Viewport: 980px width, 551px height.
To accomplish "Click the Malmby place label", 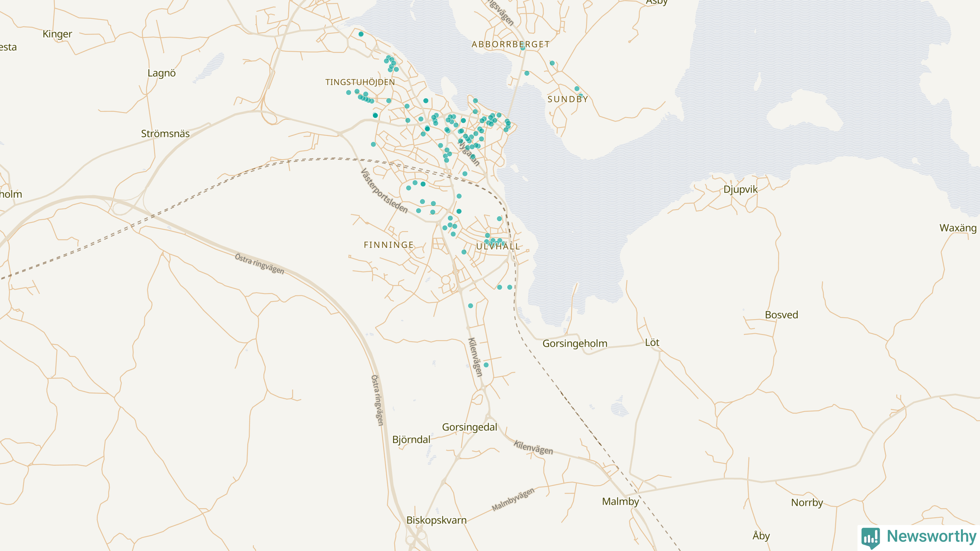I will pos(620,501).
